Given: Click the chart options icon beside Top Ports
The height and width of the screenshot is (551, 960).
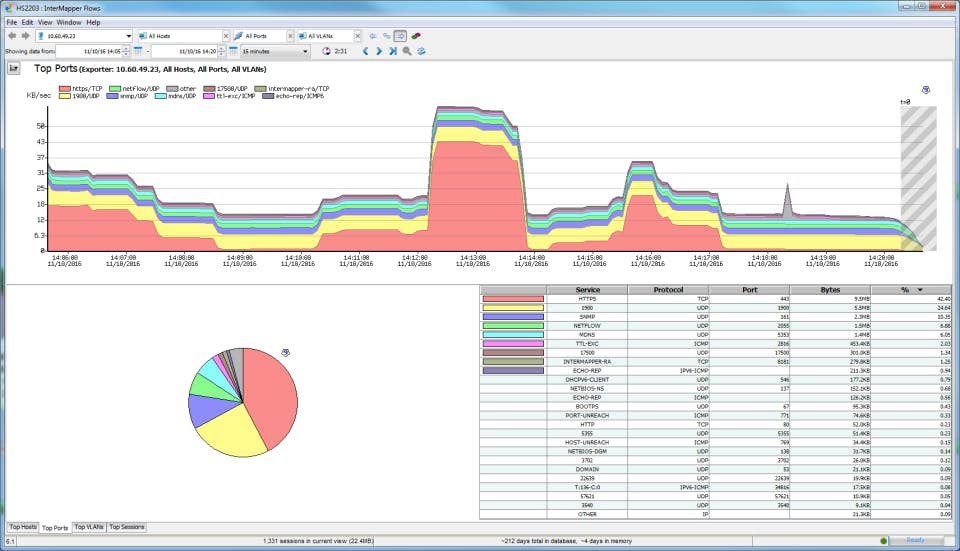Looking at the screenshot, I should (x=14, y=69).
